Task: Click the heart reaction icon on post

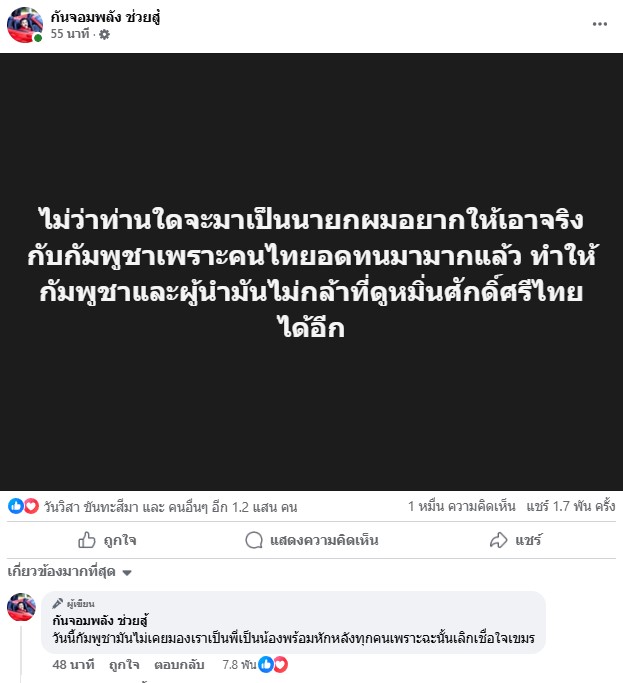Action: (x=30, y=506)
